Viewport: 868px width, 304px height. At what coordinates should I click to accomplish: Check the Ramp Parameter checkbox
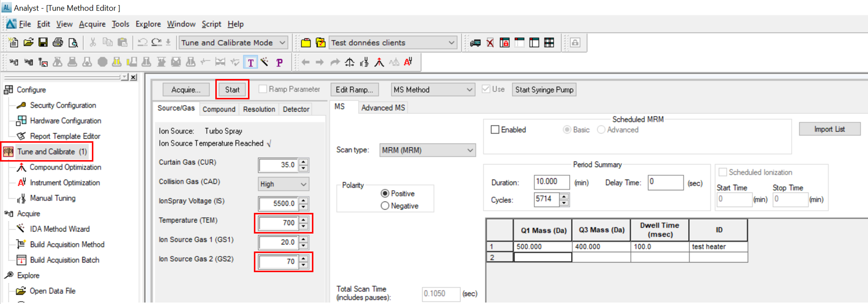(262, 89)
